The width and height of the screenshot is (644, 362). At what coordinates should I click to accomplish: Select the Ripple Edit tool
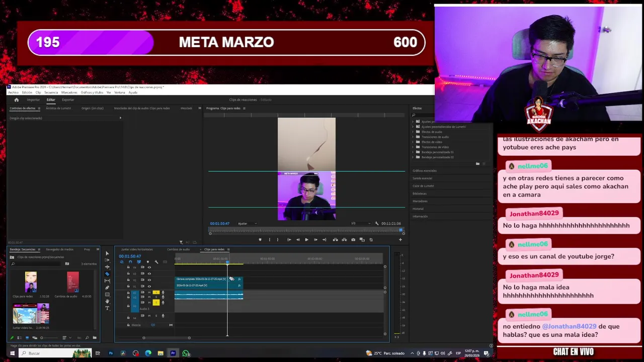(107, 267)
